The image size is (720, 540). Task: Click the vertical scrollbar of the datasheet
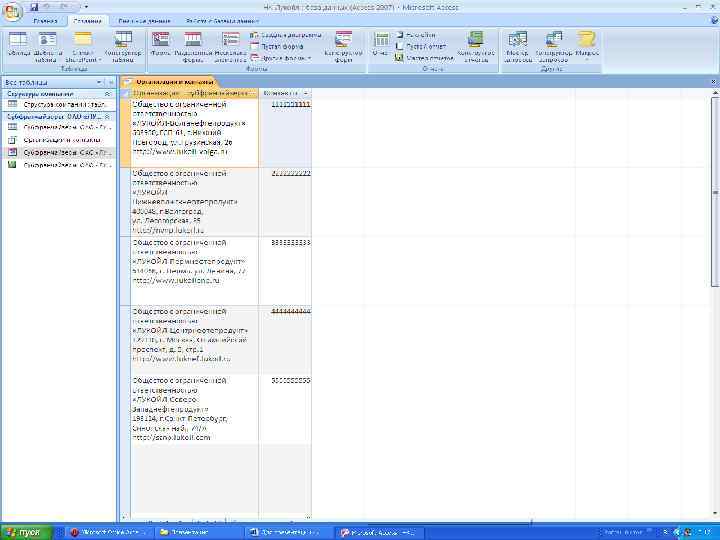[715, 192]
